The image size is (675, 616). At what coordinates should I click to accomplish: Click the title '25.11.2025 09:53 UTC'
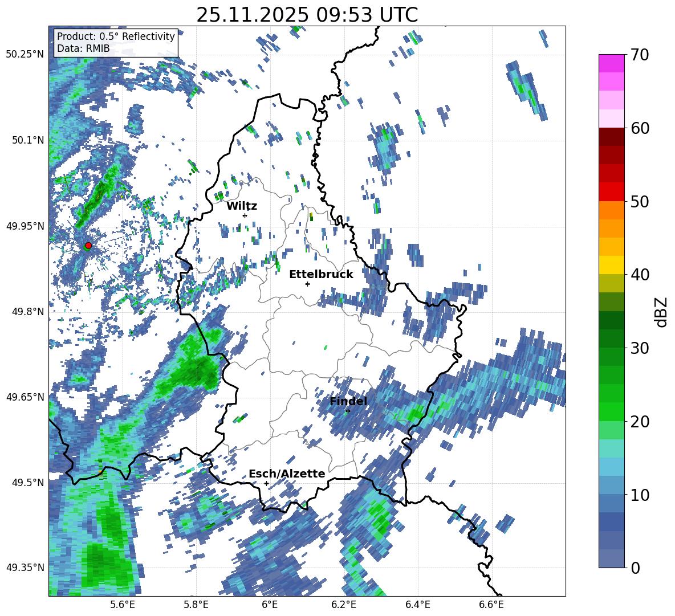pos(307,15)
